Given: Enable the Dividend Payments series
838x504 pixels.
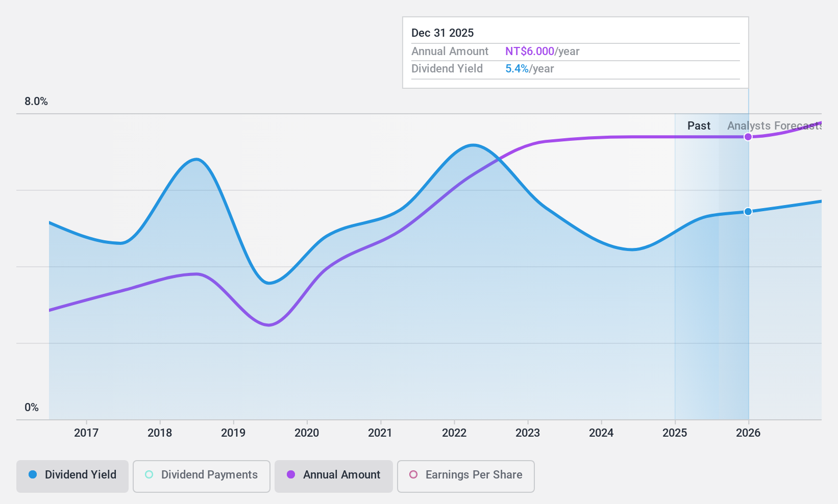Looking at the screenshot, I should pos(202,476).
